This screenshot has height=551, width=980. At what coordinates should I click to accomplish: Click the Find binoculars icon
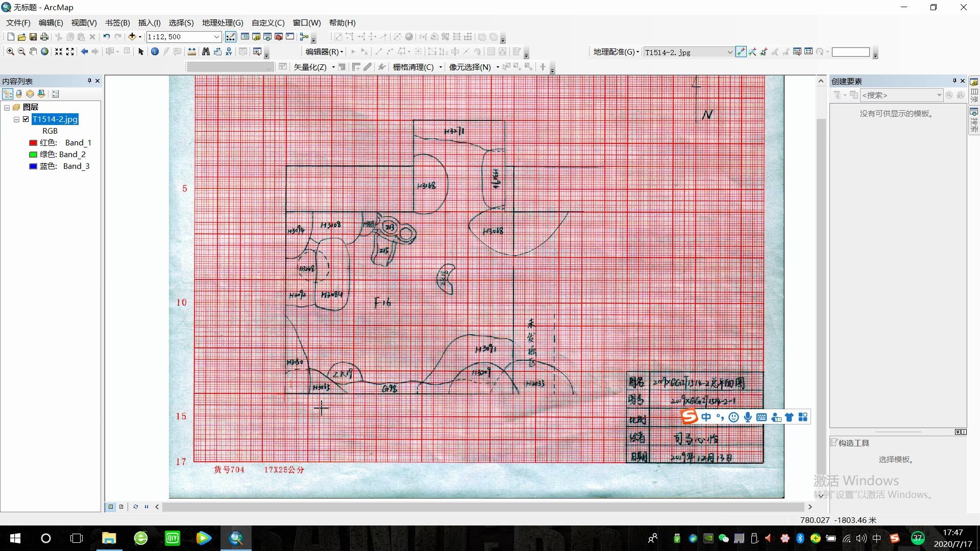pos(206,52)
